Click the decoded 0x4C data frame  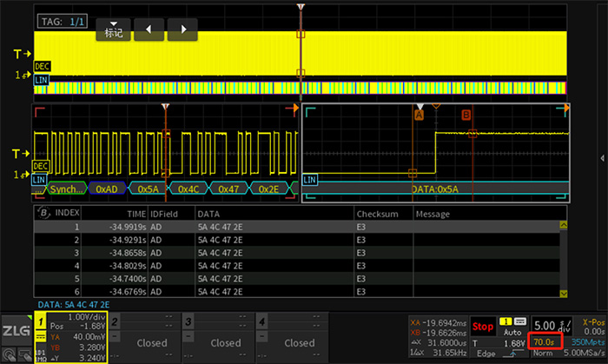188,189
